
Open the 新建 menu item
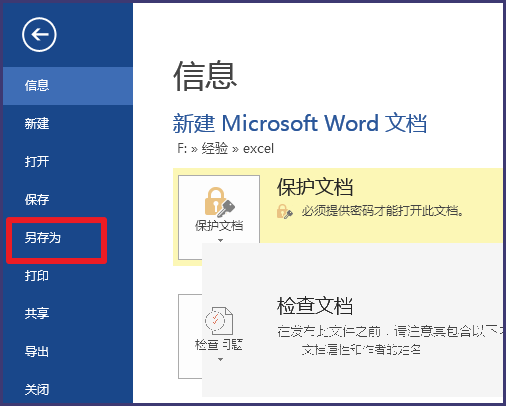tap(68, 124)
